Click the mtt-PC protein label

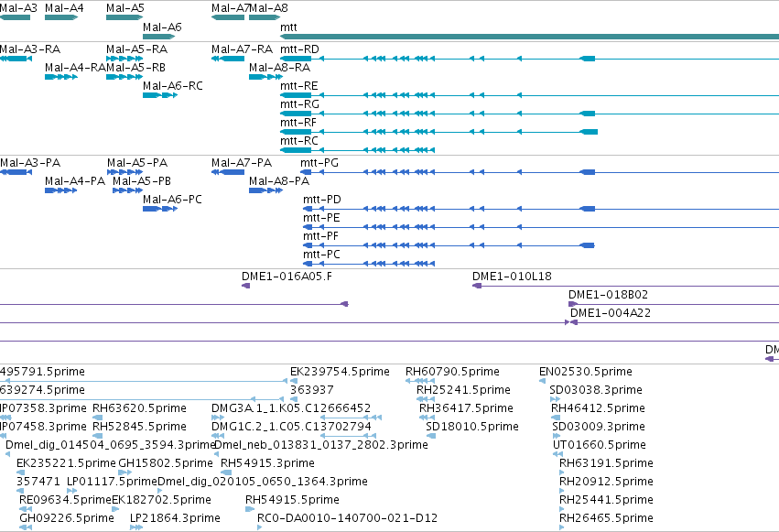point(321,255)
